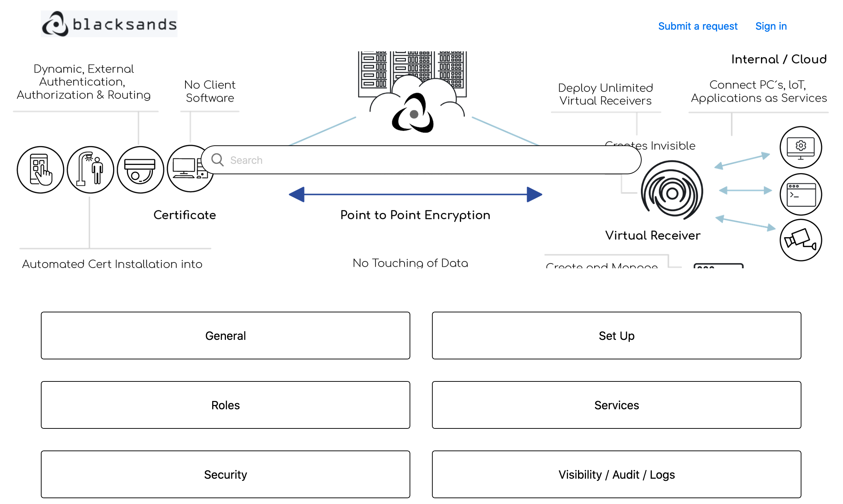Click the Virtual Receiver spiral icon
The width and height of the screenshot is (843, 504).
(x=672, y=191)
